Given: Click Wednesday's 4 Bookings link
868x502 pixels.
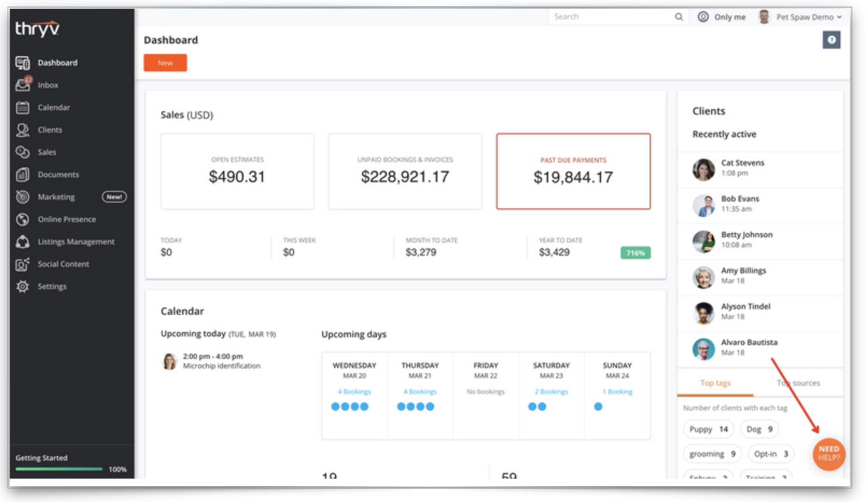Looking at the screenshot, I should (354, 392).
